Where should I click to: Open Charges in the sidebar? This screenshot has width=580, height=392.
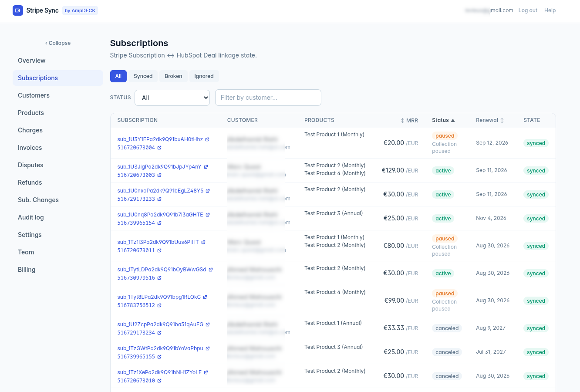pyautogui.click(x=58, y=130)
